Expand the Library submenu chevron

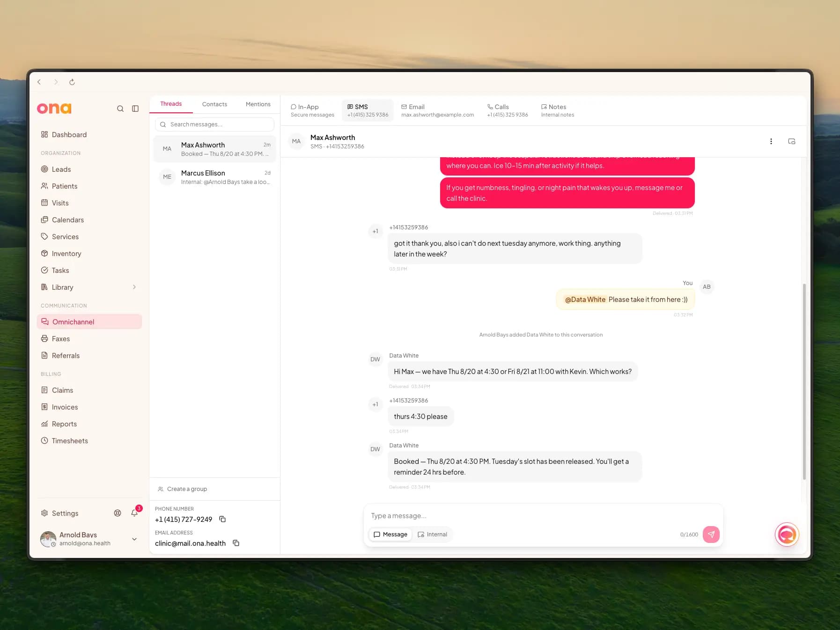point(134,287)
